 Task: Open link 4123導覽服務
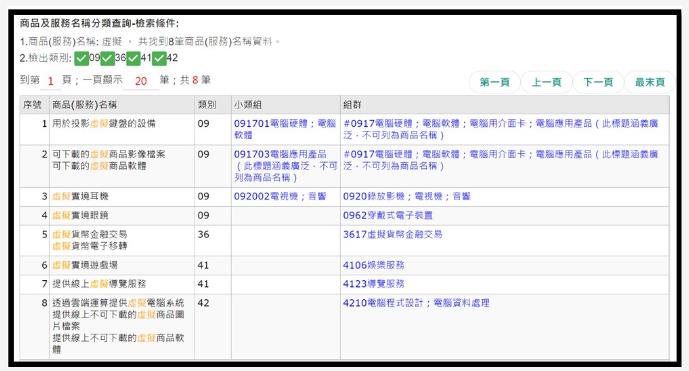pyautogui.click(x=374, y=284)
